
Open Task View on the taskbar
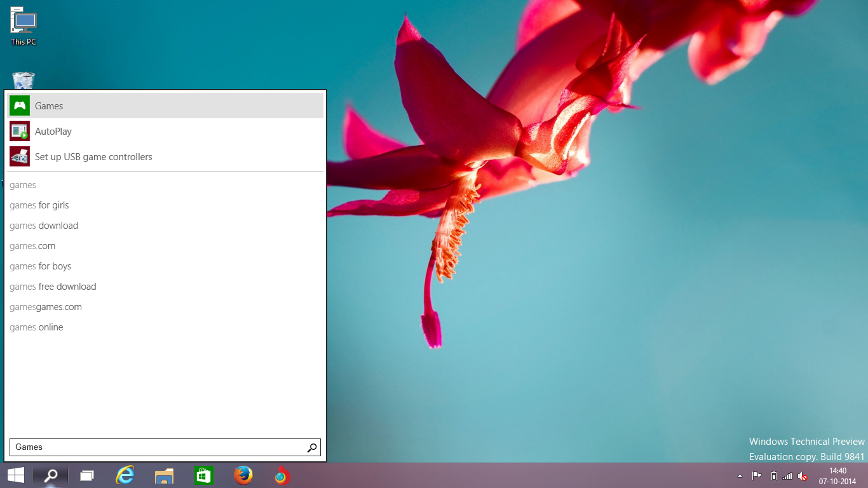87,475
